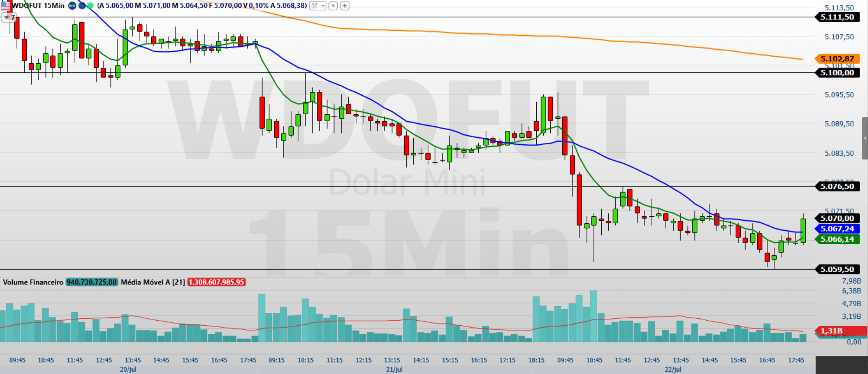Click the small corner arrow button
Image resolution: width=868 pixels, height=374 pixels.
tap(333, 6)
